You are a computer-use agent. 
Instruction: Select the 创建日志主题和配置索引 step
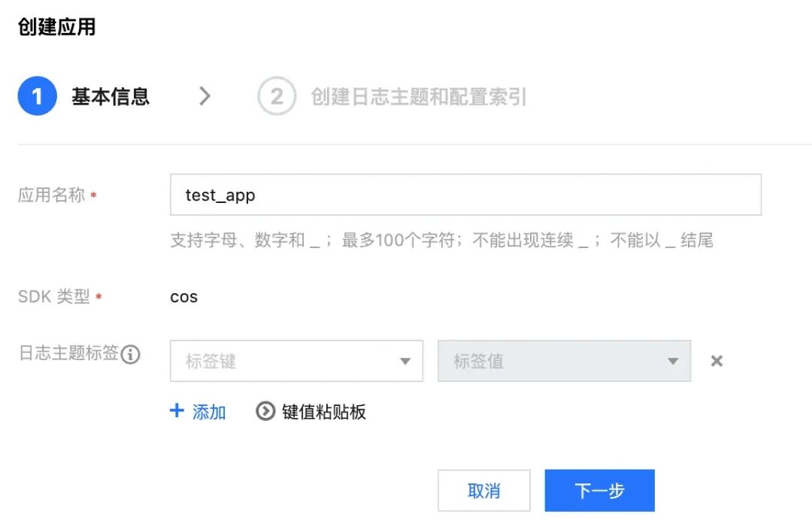click(421, 95)
